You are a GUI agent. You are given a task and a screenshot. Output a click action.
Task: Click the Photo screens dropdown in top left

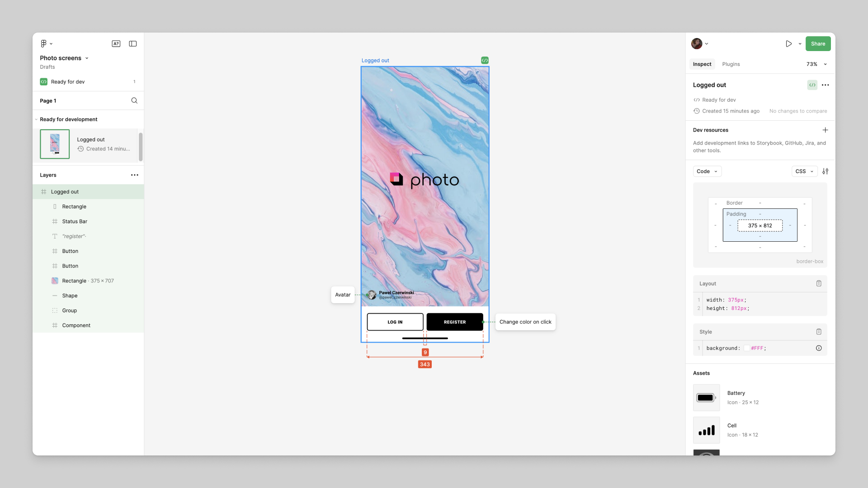(x=64, y=58)
